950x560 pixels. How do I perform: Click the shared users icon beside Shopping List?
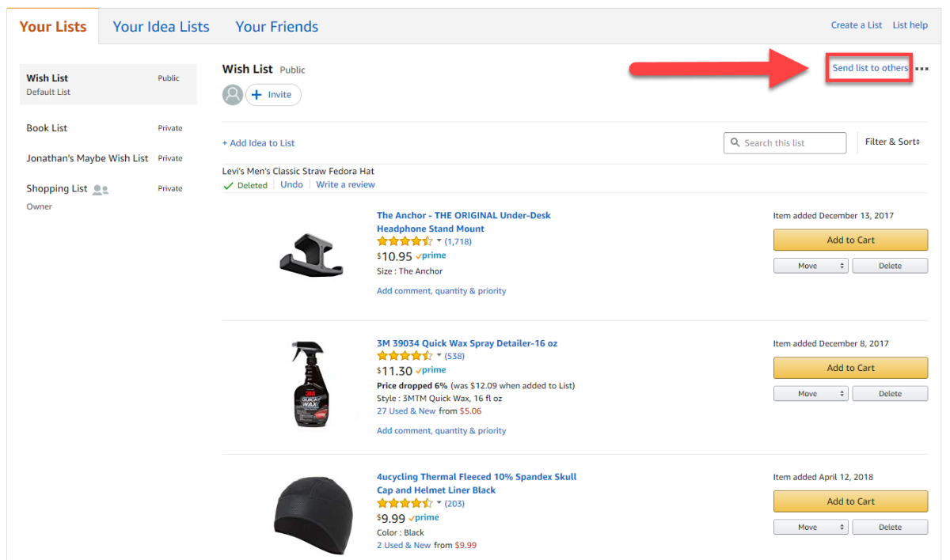pos(101,189)
